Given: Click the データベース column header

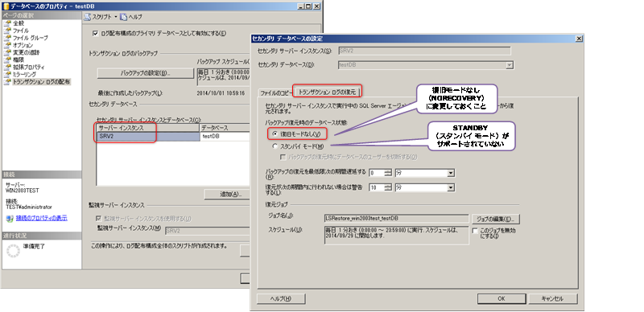Looking at the screenshot, I should 225,128.
